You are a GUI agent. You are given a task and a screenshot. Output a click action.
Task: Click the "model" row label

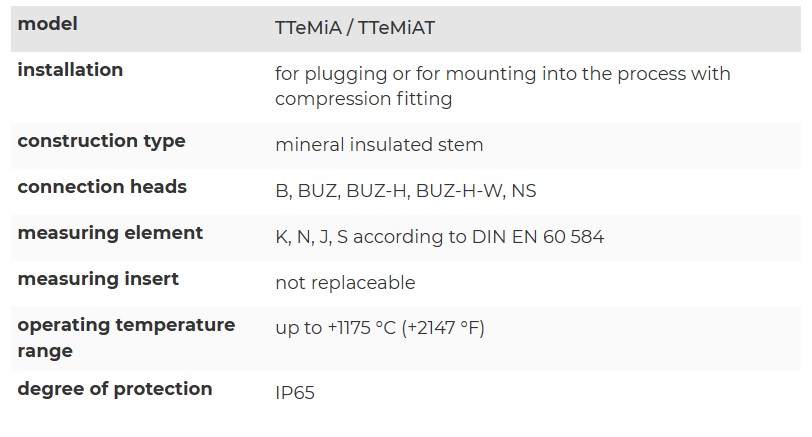(47, 24)
